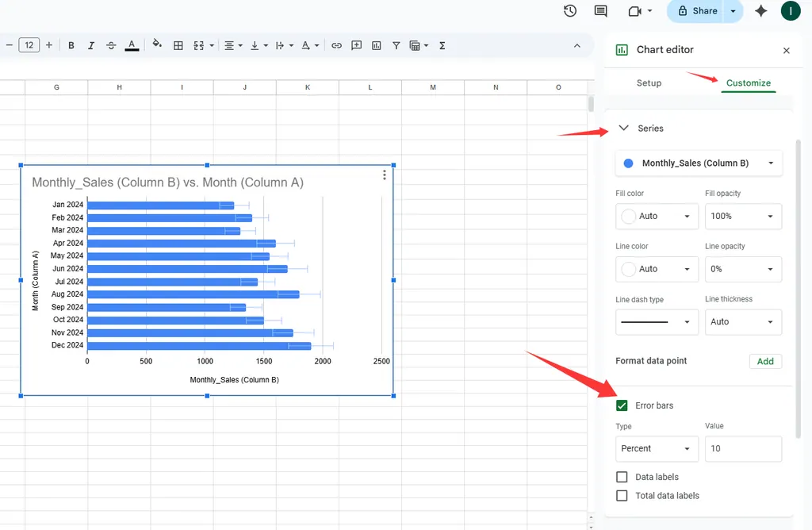Open the Fill color Auto swatch
Viewport: 812px width, 530px height.
point(657,216)
